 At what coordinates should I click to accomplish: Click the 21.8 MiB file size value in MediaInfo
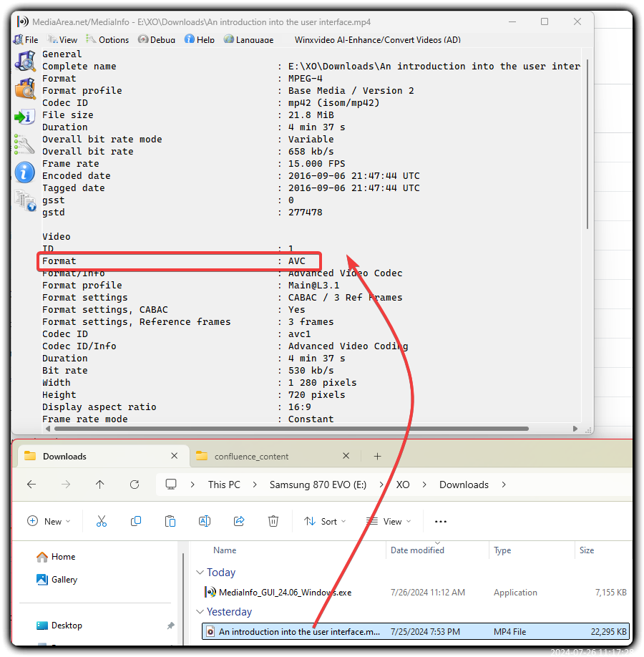tap(311, 115)
